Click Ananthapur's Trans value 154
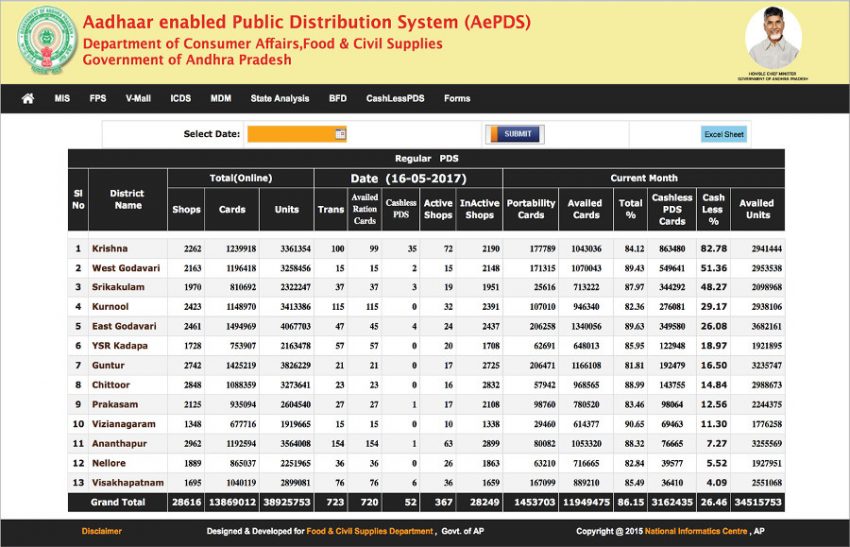Screen dimensions: 850x547 point(338,443)
